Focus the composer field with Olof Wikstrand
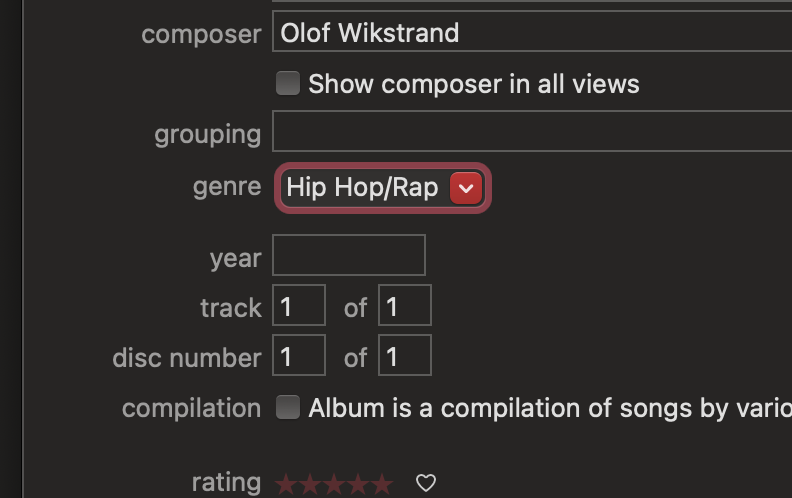The image size is (792, 498). pos(532,32)
